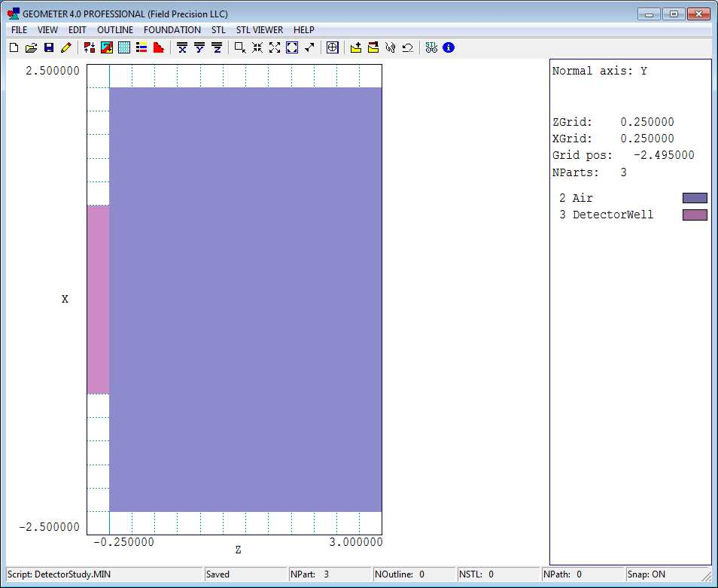Click the crosshair target toolbar icon
Viewport: 718px width, 588px height.
(332, 47)
